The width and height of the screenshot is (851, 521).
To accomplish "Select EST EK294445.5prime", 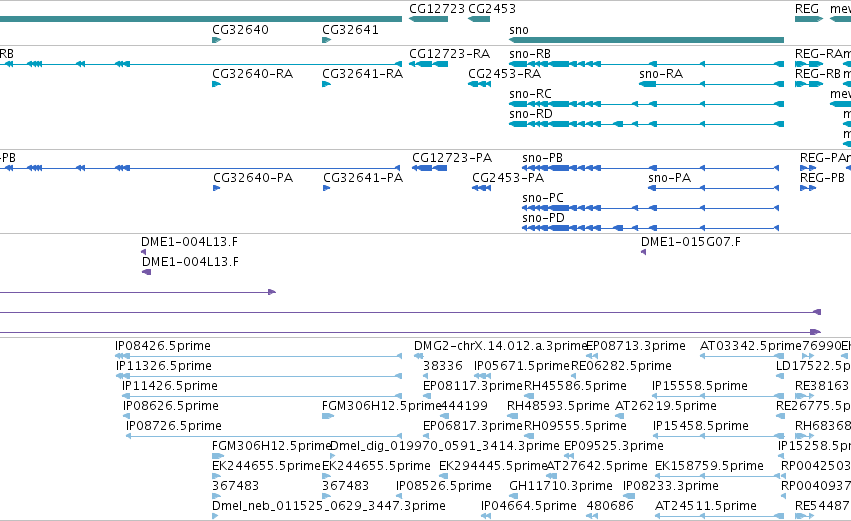I will [493, 467].
